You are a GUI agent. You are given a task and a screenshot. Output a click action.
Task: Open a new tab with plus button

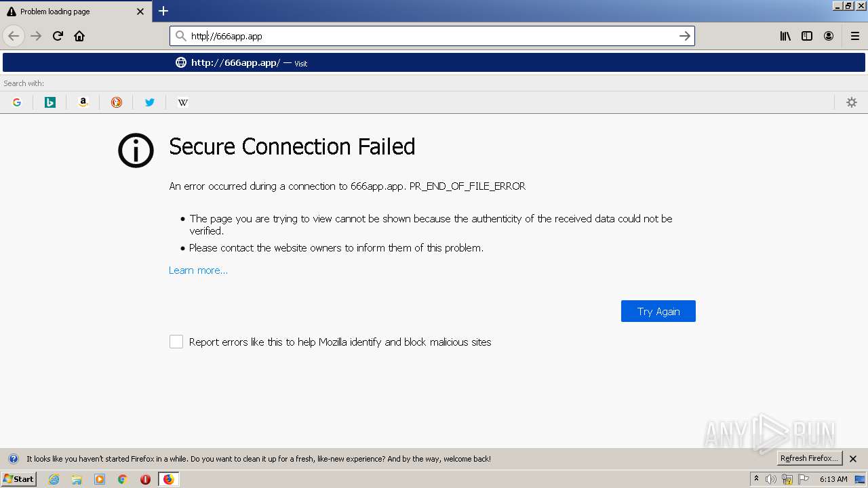point(163,11)
